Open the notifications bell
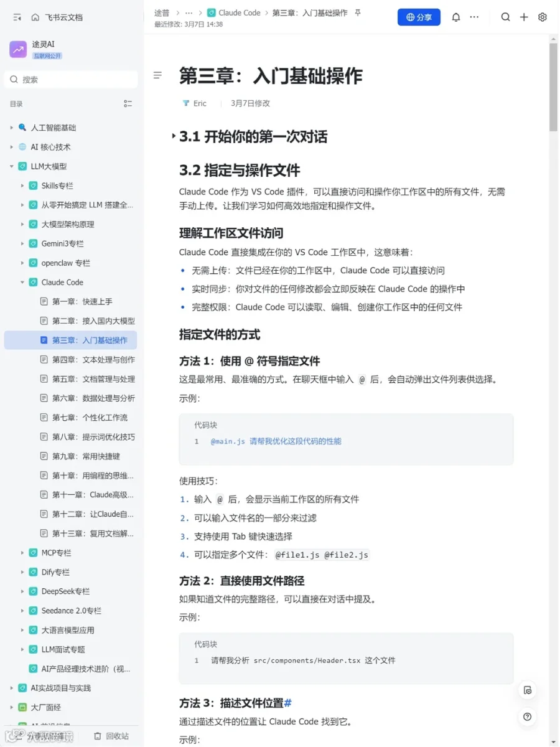Viewport: 560px width, 747px height. coord(456,17)
